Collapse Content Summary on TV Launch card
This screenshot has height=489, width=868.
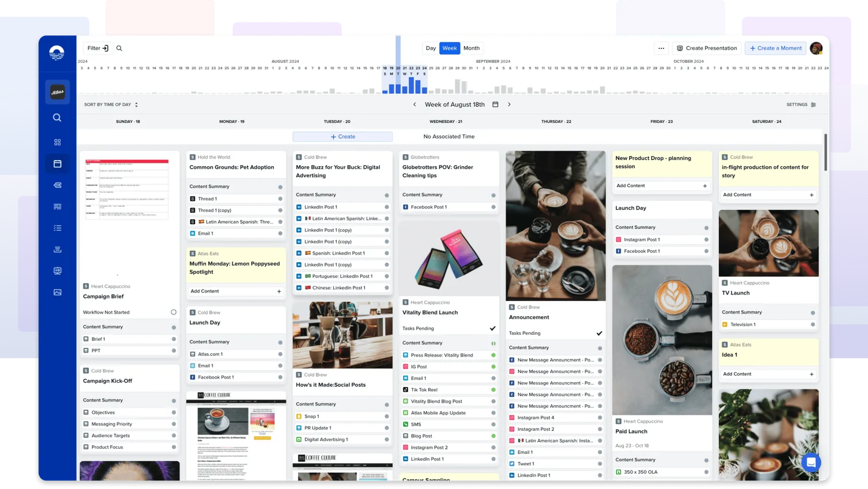[768, 313]
